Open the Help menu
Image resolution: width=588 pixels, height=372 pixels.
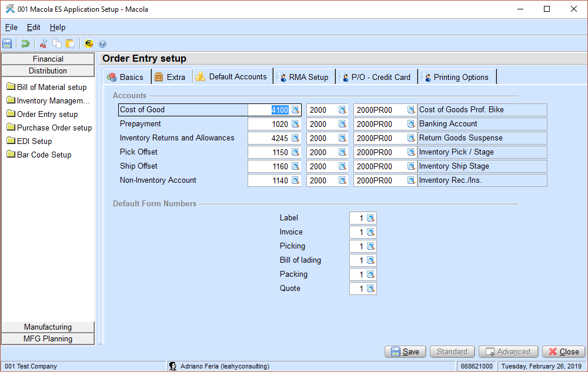click(58, 28)
